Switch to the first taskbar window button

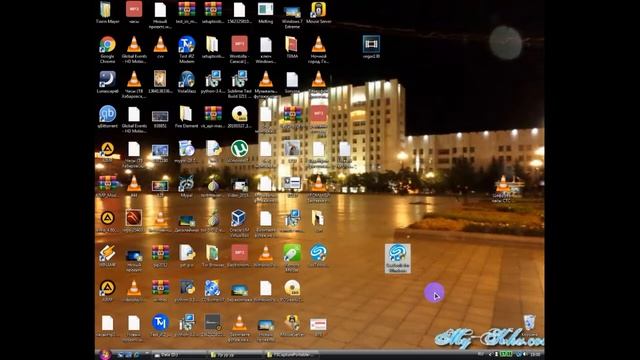click(178, 355)
